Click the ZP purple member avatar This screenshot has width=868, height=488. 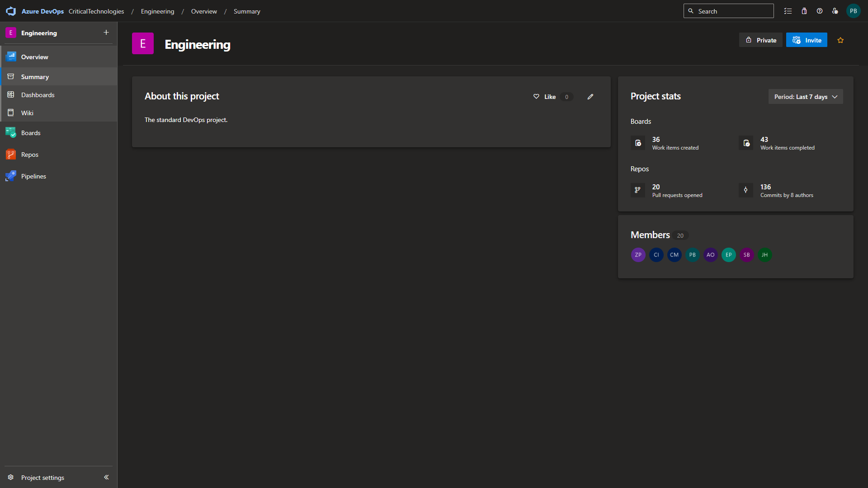(638, 255)
